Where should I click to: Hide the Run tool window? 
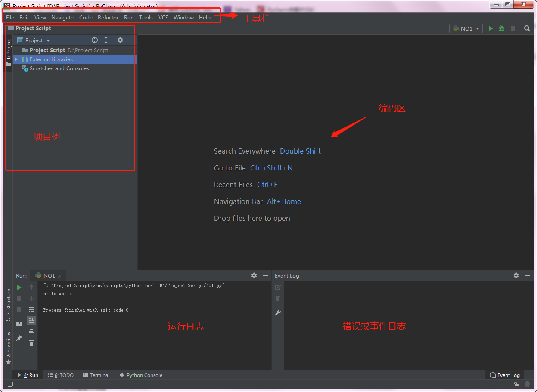(265, 275)
